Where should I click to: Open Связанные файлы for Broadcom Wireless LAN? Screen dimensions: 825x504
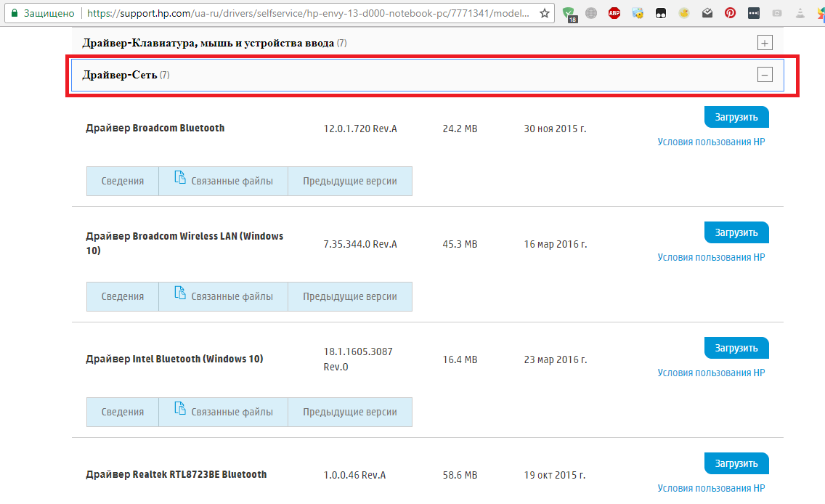click(223, 296)
